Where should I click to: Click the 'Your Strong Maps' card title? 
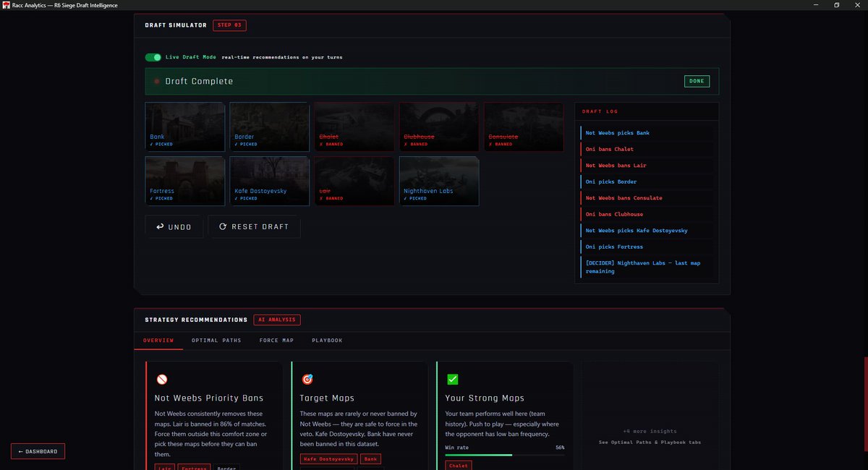485,398
